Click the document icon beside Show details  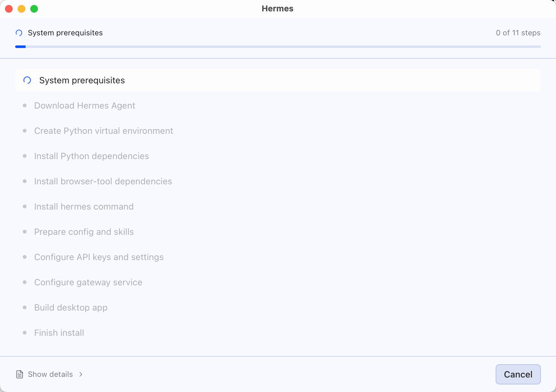coord(19,374)
